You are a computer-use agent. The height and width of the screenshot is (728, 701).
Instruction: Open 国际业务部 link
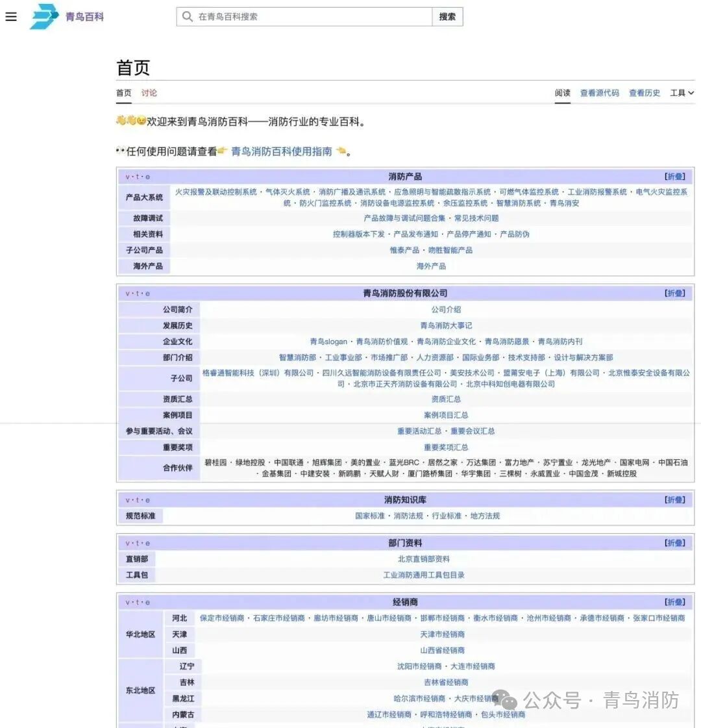480,357
